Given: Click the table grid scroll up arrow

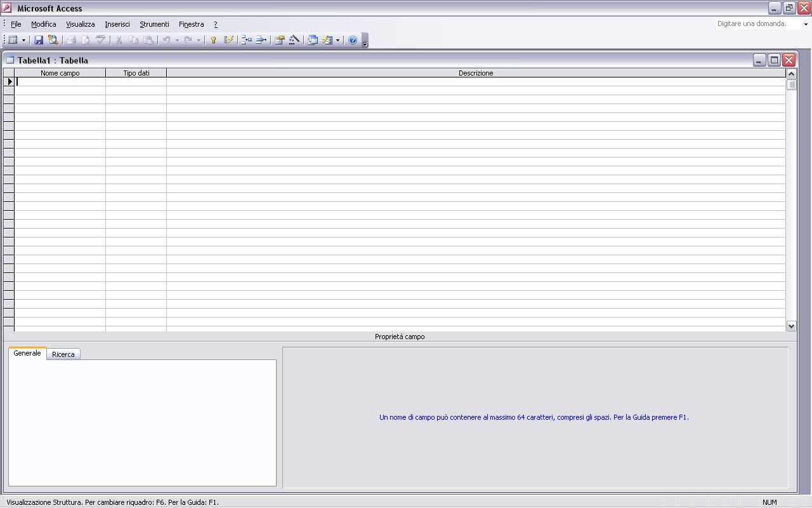Looking at the screenshot, I should [x=791, y=74].
